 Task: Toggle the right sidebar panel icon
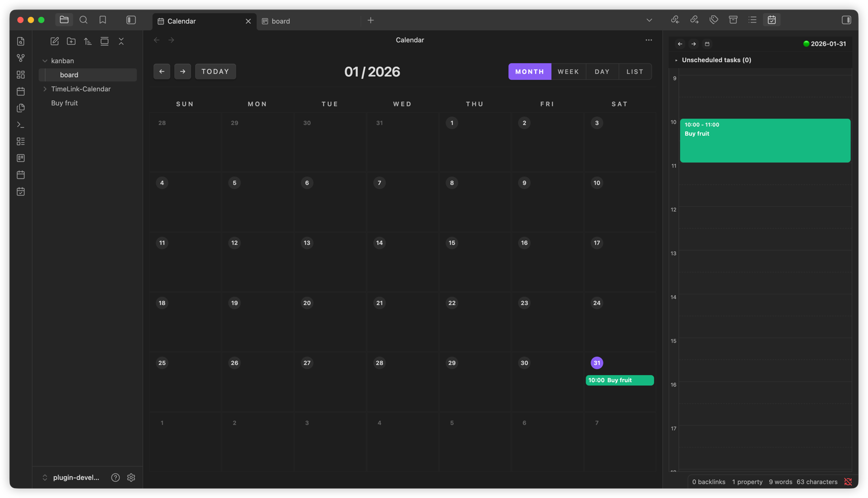(846, 19)
